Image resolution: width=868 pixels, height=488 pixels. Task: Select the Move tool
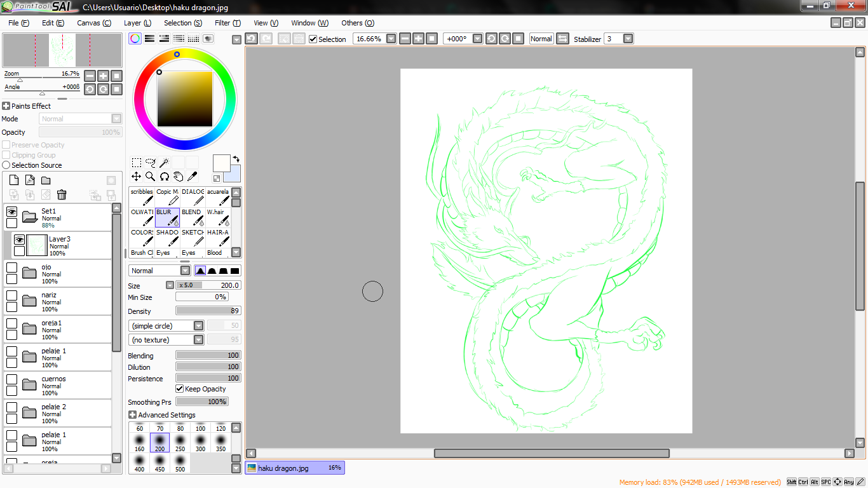[137, 177]
